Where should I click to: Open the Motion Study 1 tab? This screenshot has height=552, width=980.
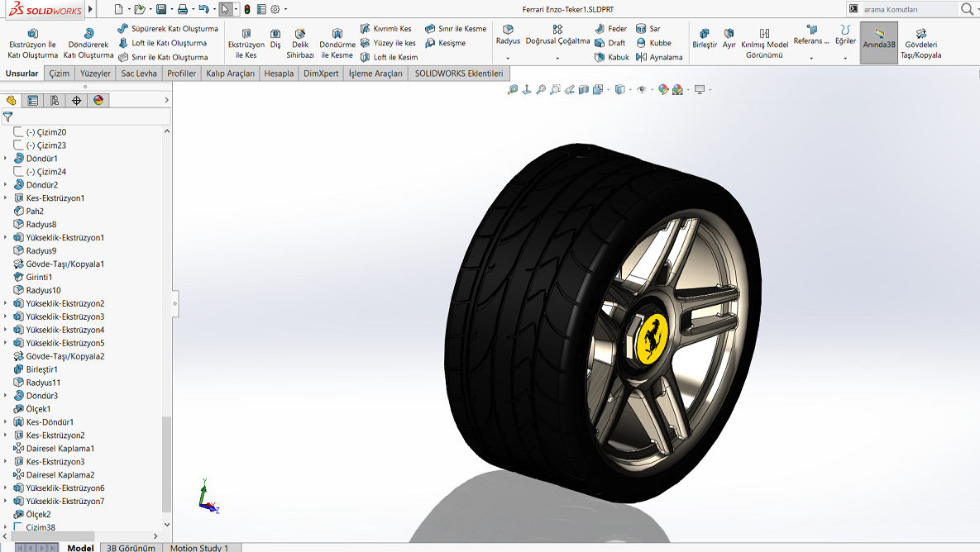(199, 548)
